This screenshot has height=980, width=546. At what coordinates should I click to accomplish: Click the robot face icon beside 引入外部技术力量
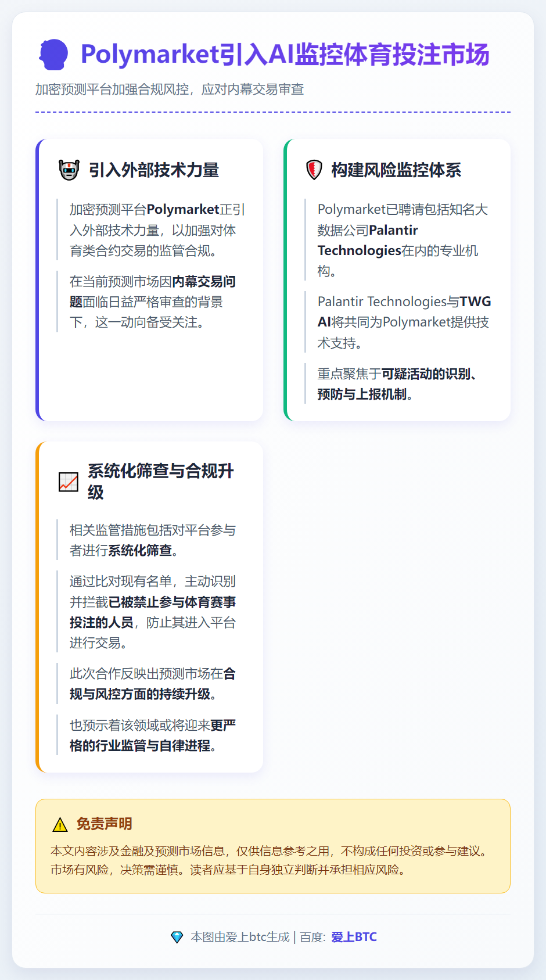69,170
